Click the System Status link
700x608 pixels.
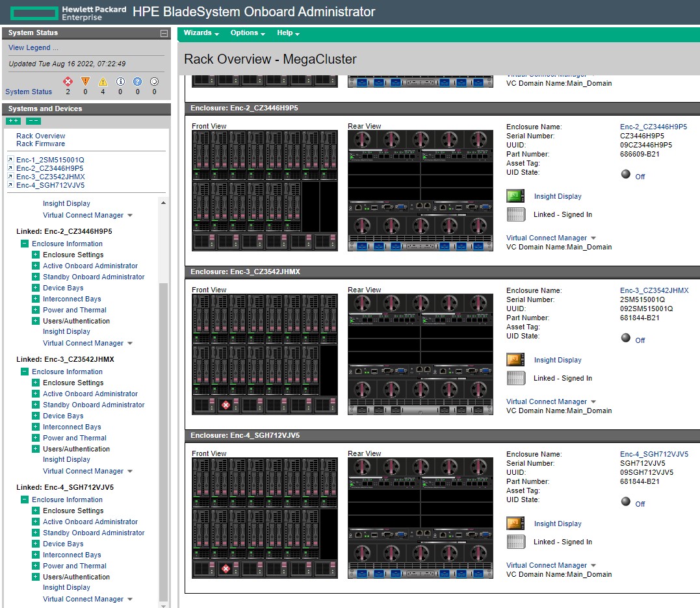click(x=29, y=92)
